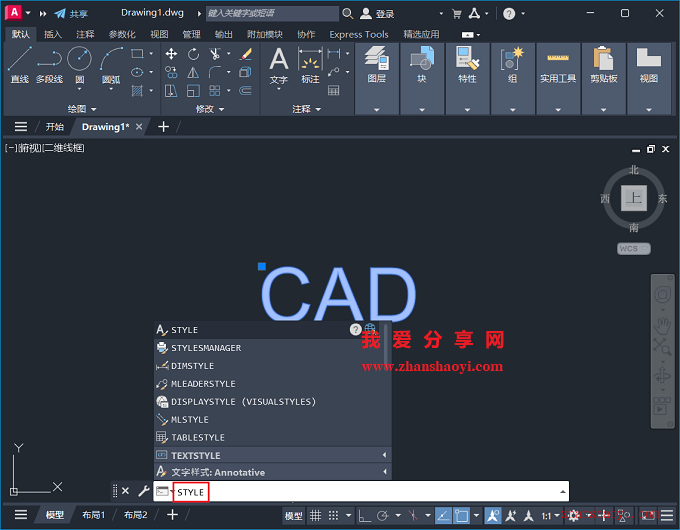Toggle polar tracking in status bar

click(382, 515)
